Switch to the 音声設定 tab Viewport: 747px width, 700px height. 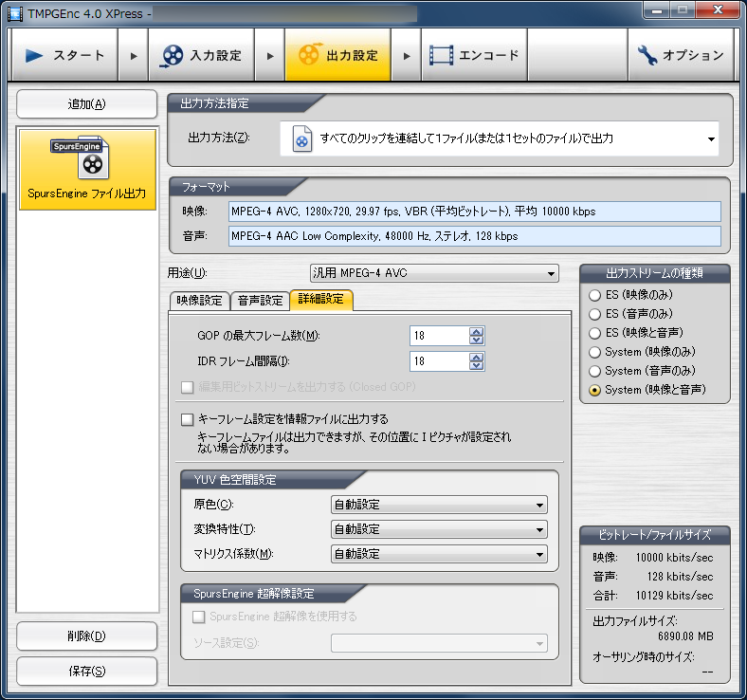[260, 301]
